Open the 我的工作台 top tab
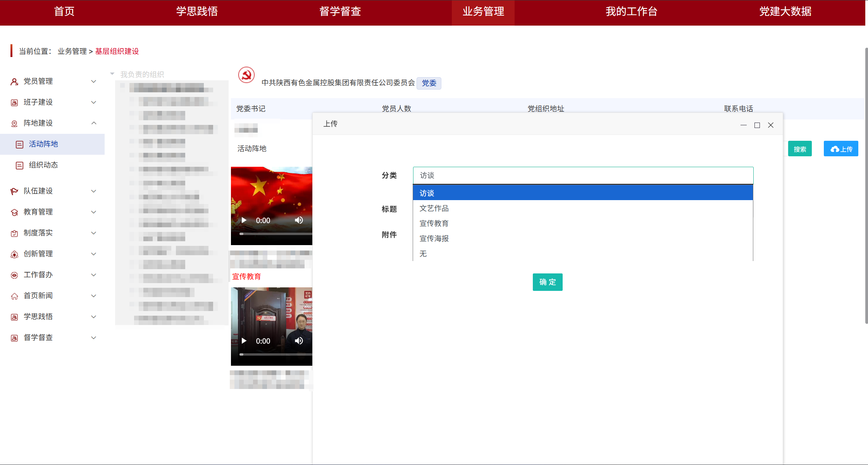 [631, 12]
